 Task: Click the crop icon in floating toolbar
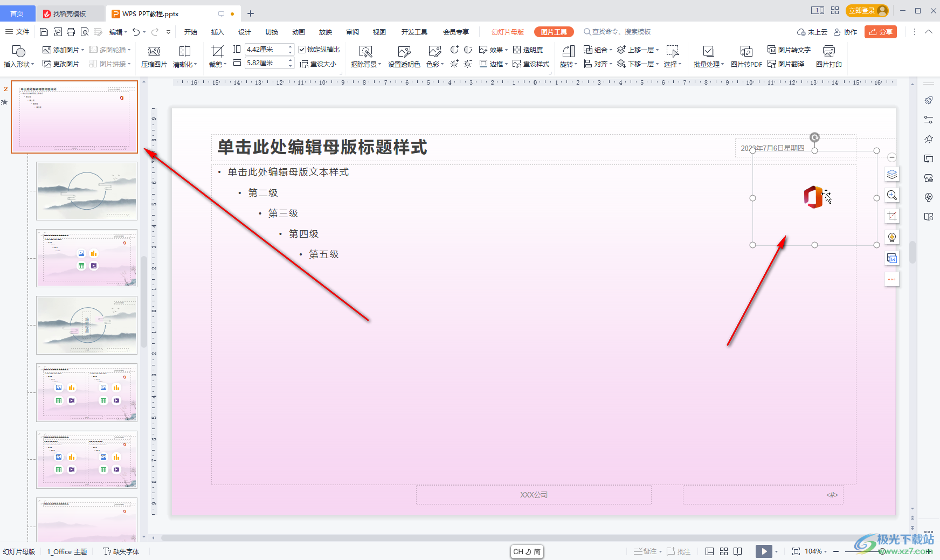(x=892, y=216)
